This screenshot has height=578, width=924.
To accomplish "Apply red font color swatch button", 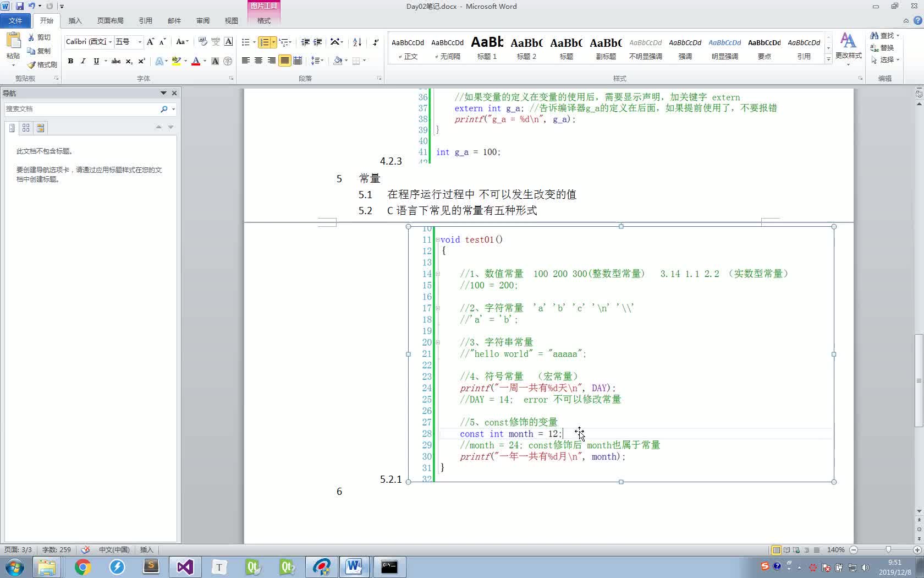I will tap(196, 61).
